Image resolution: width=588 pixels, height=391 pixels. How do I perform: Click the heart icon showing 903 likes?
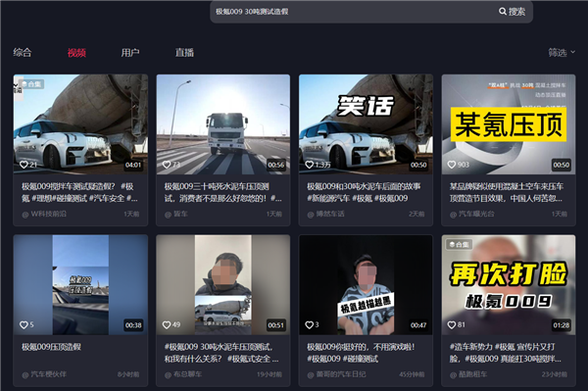(452, 165)
